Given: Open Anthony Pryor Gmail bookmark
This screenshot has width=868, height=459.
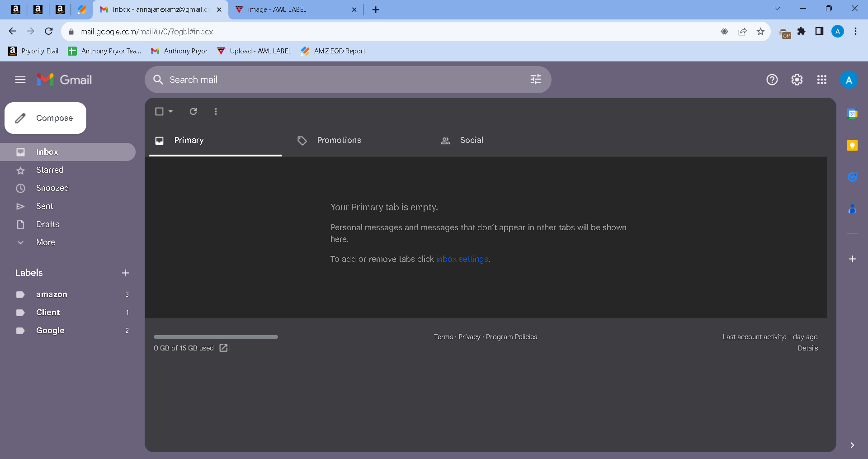Looking at the screenshot, I should pyautogui.click(x=179, y=51).
